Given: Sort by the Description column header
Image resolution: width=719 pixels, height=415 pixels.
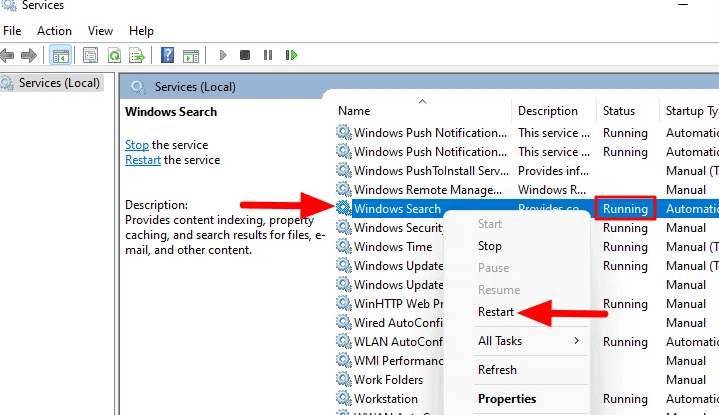Looking at the screenshot, I should (548, 111).
